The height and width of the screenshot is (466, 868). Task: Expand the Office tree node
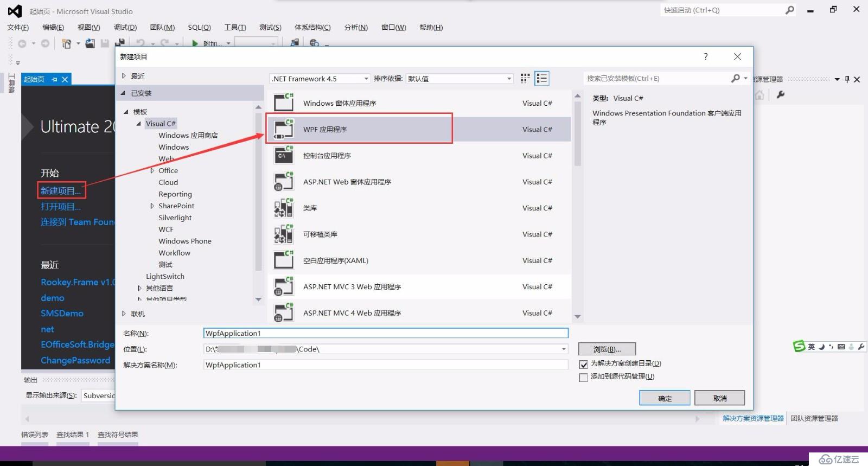pos(152,170)
